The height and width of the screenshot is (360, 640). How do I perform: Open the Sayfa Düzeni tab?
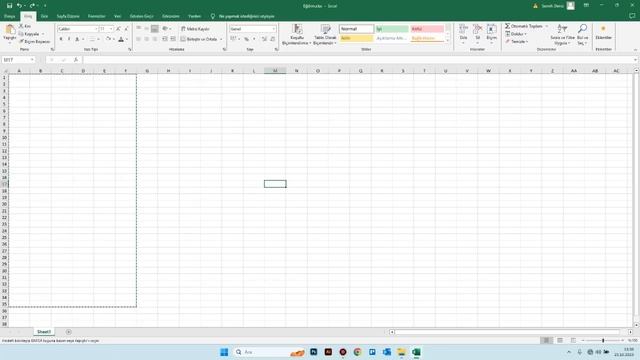pos(68,16)
